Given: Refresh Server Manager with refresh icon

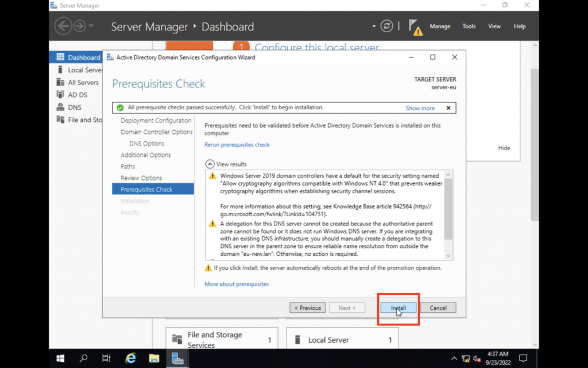Looking at the screenshot, I should coord(388,26).
